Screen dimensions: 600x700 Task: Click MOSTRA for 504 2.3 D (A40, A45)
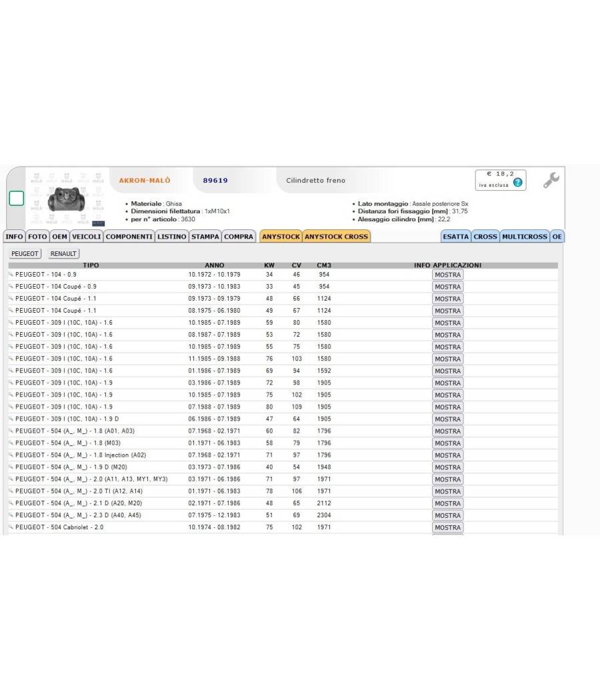tap(448, 515)
